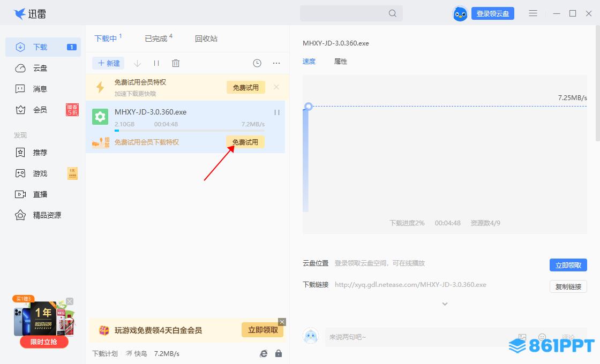The image size is (600, 364).
Task: Click the emoji icon in comment box
Action: [x=542, y=337]
